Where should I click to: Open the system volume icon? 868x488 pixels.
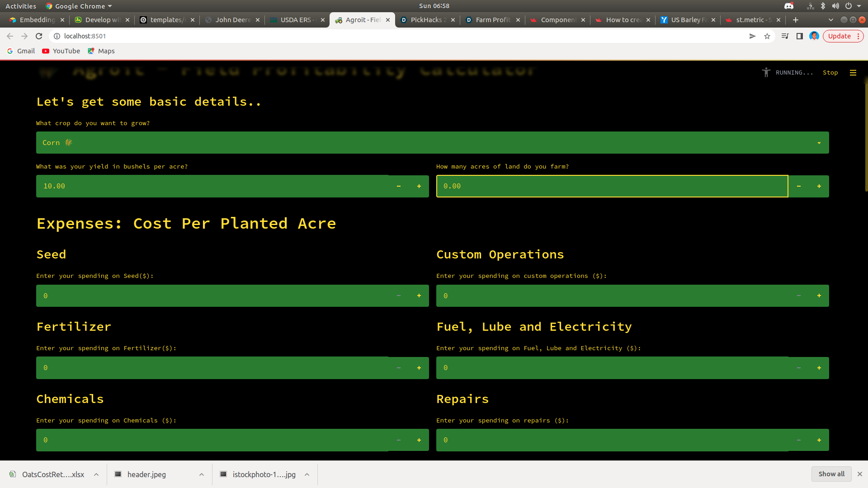coord(835,6)
